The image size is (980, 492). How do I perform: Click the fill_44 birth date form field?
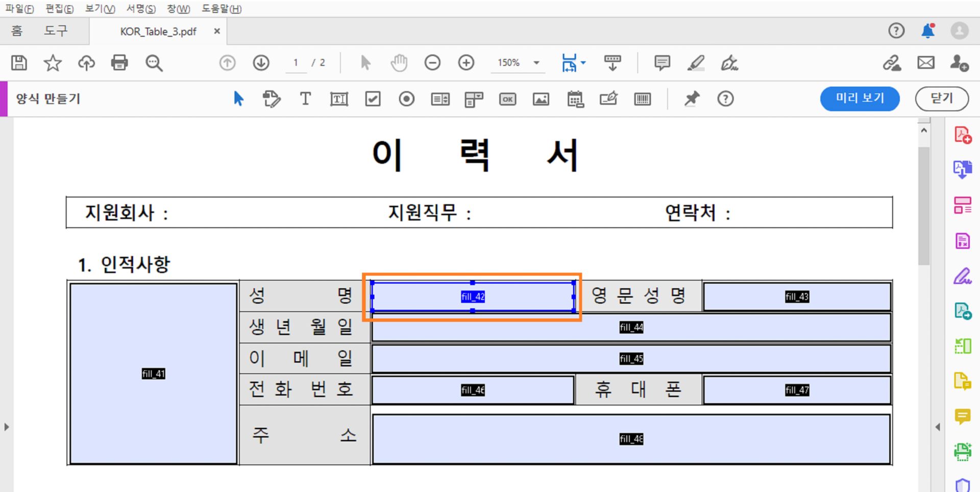(x=631, y=327)
